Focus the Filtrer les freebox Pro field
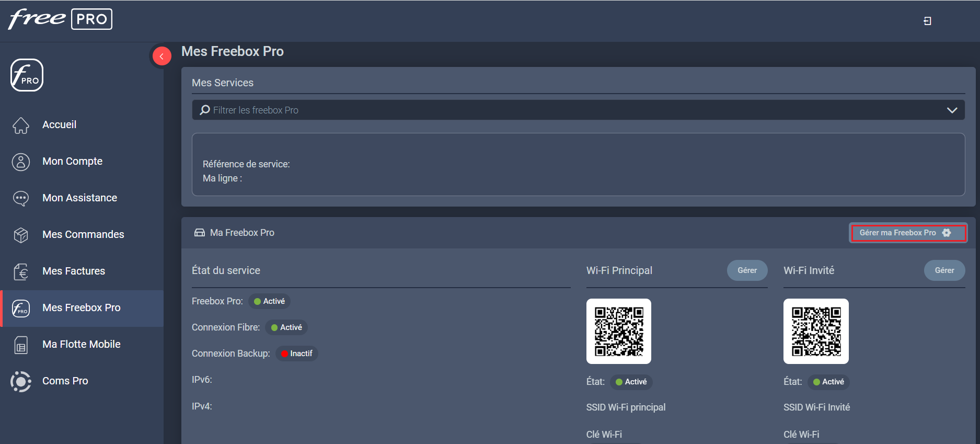This screenshot has height=444, width=980. click(x=578, y=110)
